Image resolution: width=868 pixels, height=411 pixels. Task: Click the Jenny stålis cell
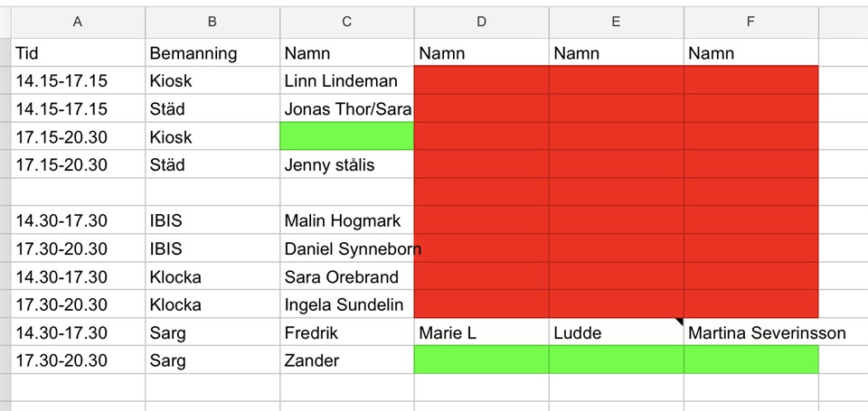click(x=346, y=165)
